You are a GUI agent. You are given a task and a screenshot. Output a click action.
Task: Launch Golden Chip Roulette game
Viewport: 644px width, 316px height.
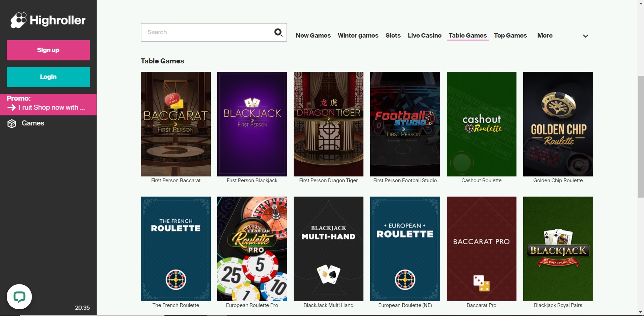[x=558, y=124]
